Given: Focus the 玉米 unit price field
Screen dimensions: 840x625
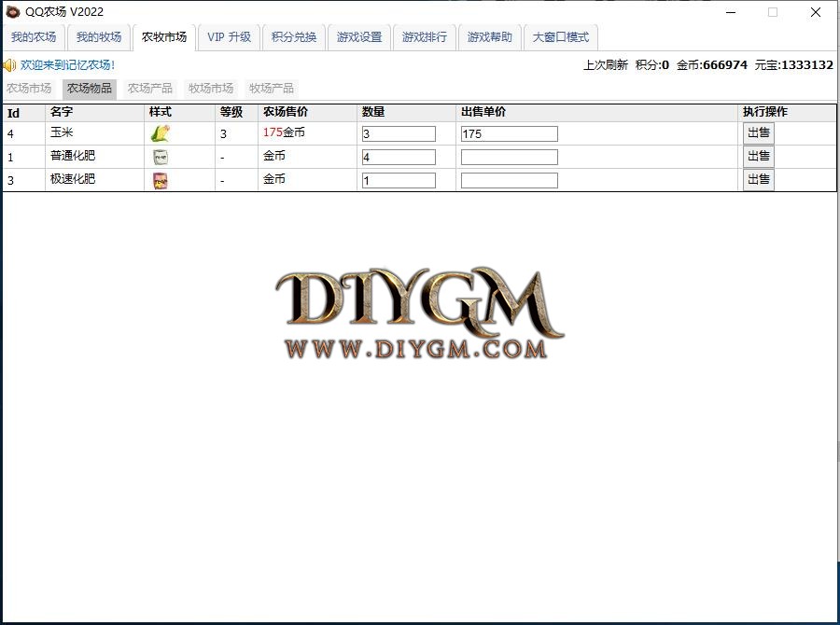Looking at the screenshot, I should click(509, 134).
